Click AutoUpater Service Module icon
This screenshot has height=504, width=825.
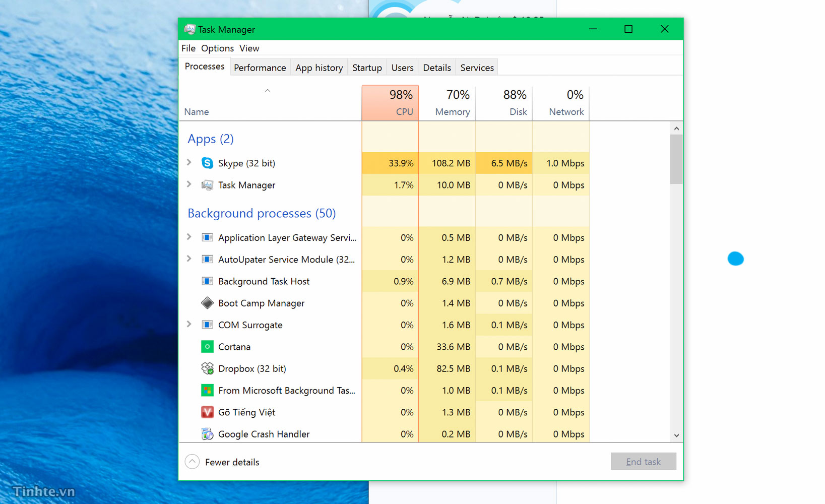pyautogui.click(x=207, y=259)
